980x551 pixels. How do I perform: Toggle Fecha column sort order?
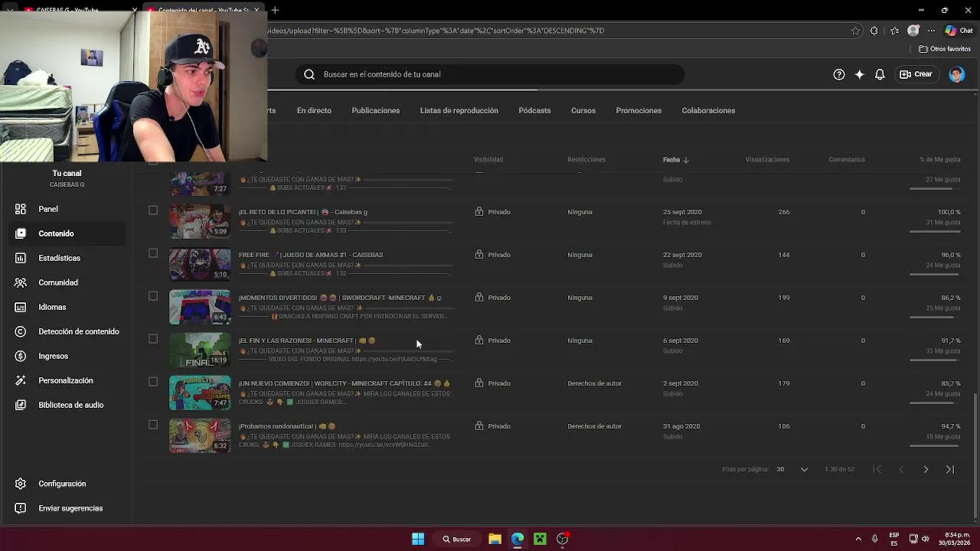[676, 160]
